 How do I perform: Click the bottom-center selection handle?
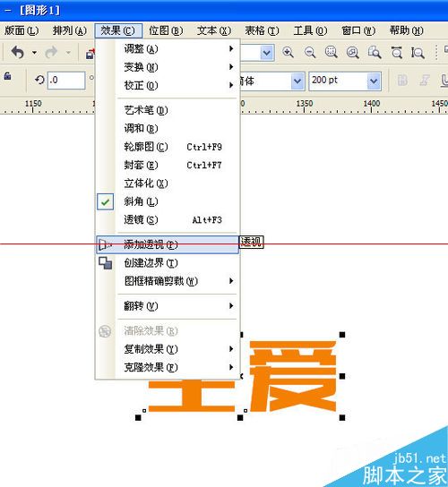click(x=240, y=418)
